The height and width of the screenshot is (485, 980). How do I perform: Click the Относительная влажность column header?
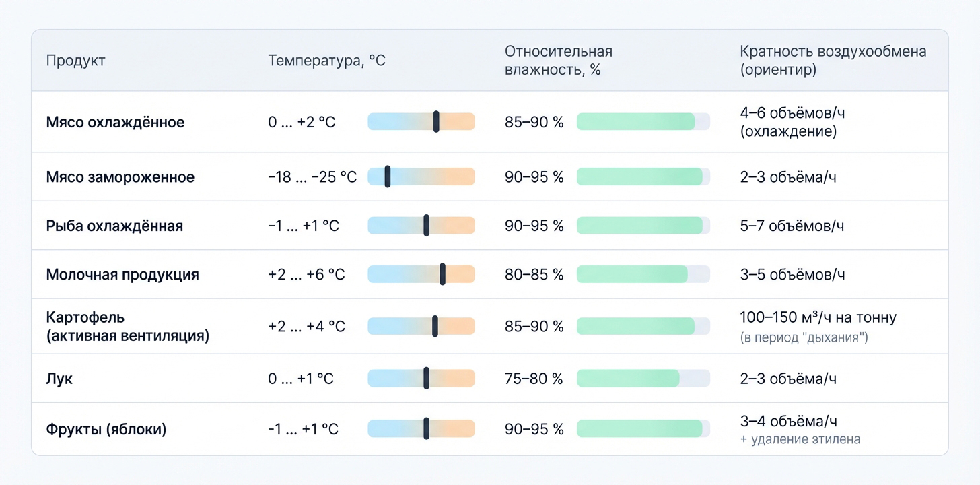[x=559, y=61]
